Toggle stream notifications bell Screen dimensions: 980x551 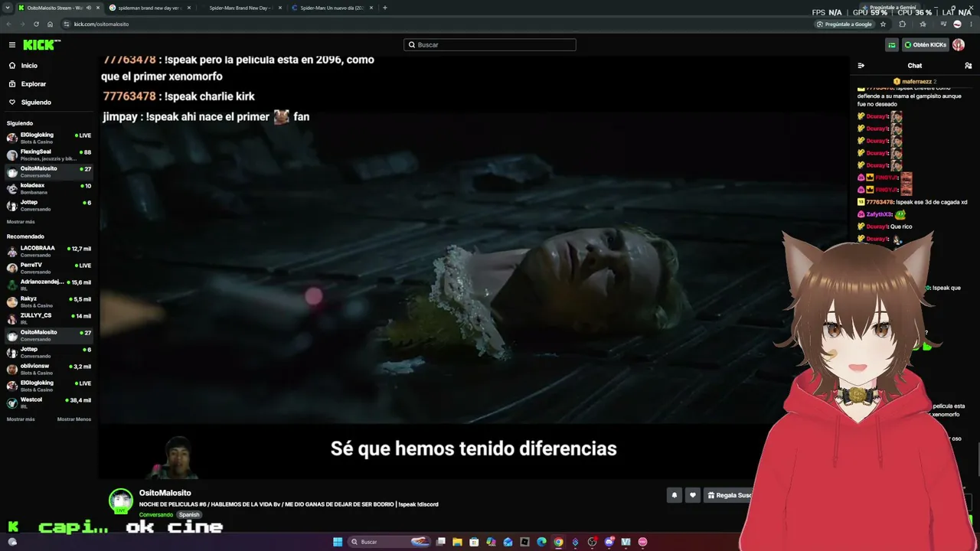tap(675, 495)
